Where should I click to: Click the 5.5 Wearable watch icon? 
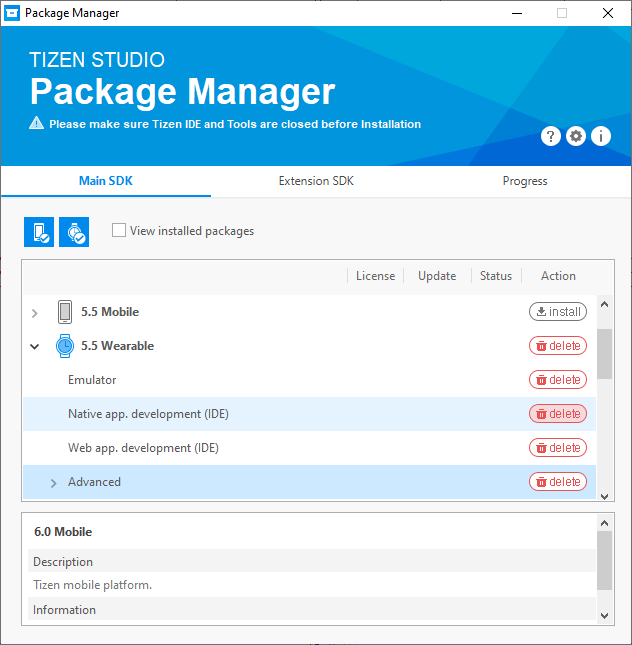click(x=65, y=346)
